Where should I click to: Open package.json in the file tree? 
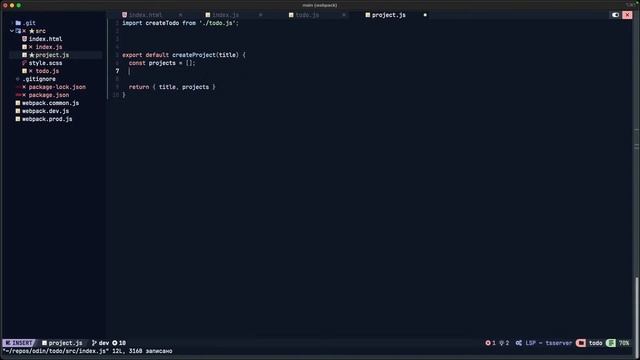(x=49, y=95)
